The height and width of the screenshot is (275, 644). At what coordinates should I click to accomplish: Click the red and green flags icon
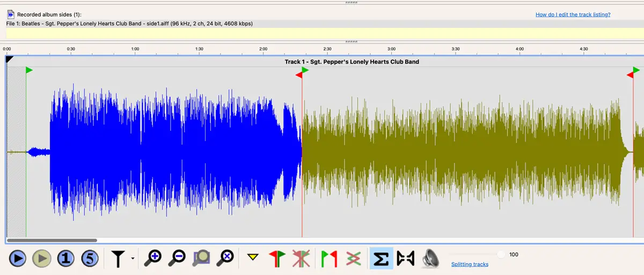tap(277, 258)
